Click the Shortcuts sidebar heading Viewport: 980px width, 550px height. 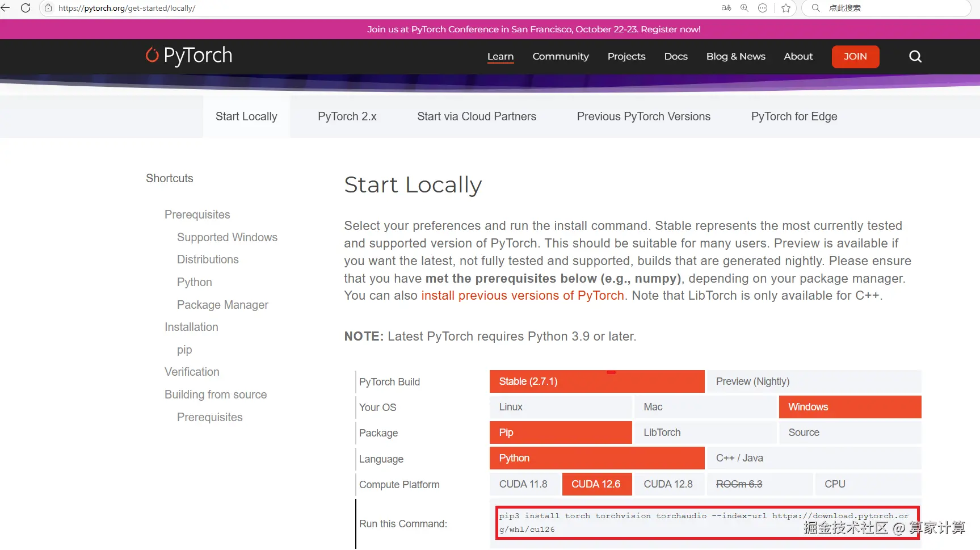click(x=170, y=178)
